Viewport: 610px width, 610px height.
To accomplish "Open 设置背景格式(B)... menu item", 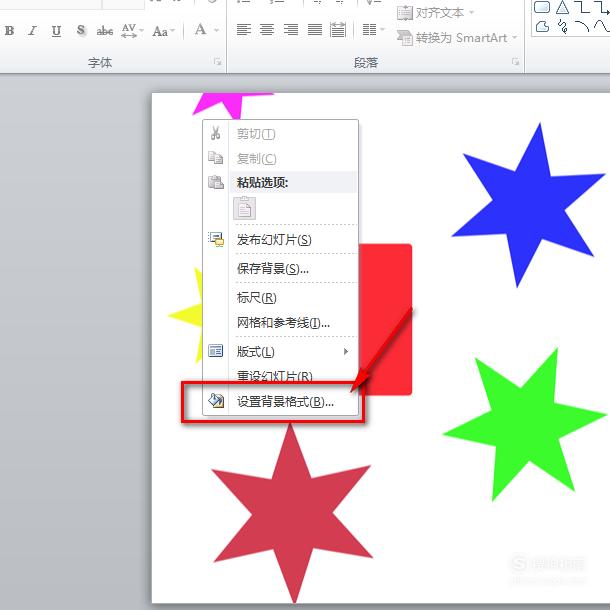I will click(280, 401).
